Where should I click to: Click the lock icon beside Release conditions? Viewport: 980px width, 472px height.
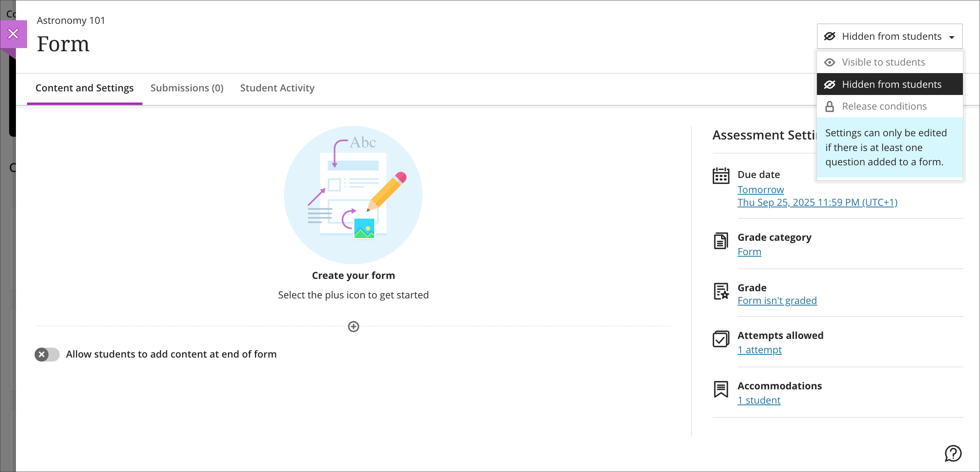(x=829, y=106)
